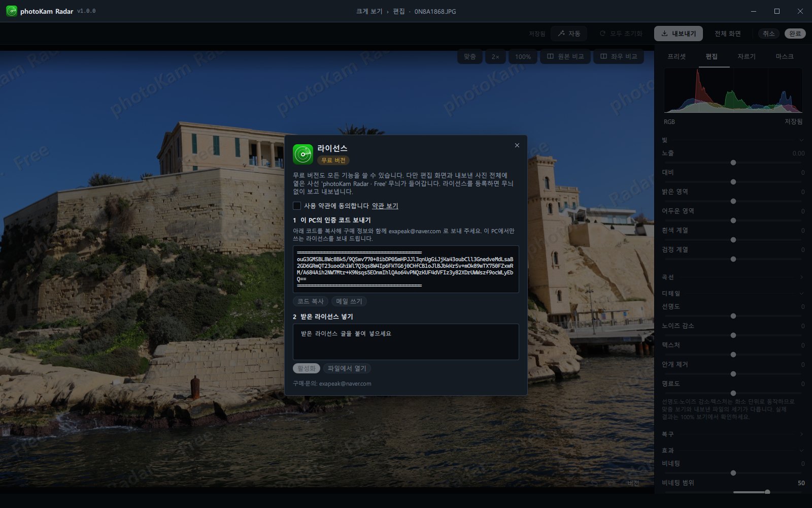Image resolution: width=812 pixels, height=508 pixels.
Task: Click the 편집 breadcrumb in the title bar
Action: tap(399, 11)
